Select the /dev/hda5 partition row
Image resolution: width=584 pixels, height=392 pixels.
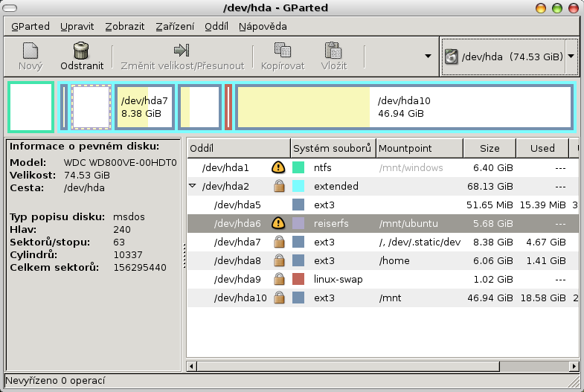coord(383,205)
